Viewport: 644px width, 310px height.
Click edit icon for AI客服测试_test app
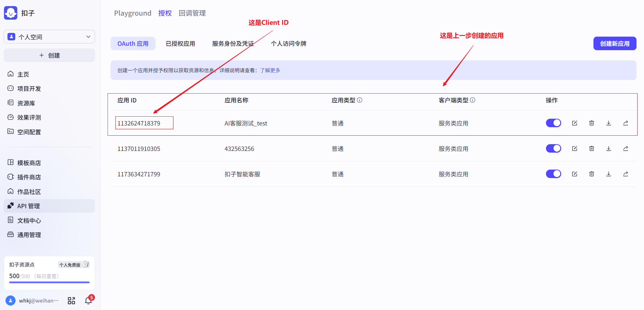click(574, 123)
